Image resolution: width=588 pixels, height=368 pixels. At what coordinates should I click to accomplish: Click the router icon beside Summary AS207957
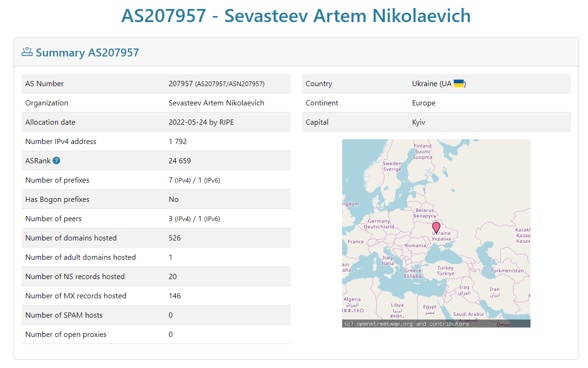pyautogui.click(x=27, y=52)
